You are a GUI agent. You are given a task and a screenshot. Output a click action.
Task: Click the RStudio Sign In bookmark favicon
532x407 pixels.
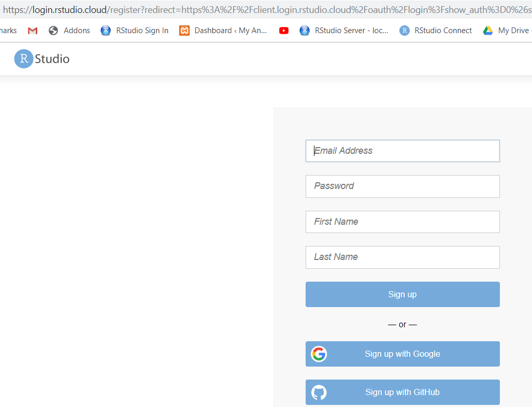106,30
